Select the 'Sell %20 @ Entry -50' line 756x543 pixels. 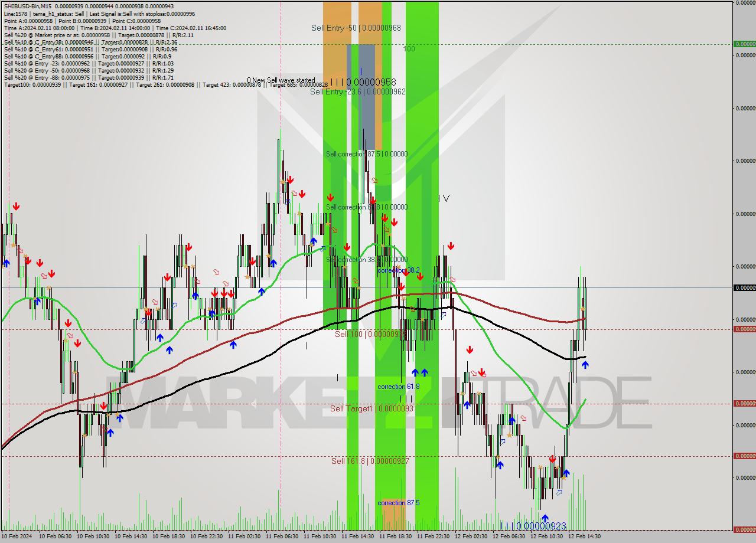(x=89, y=70)
